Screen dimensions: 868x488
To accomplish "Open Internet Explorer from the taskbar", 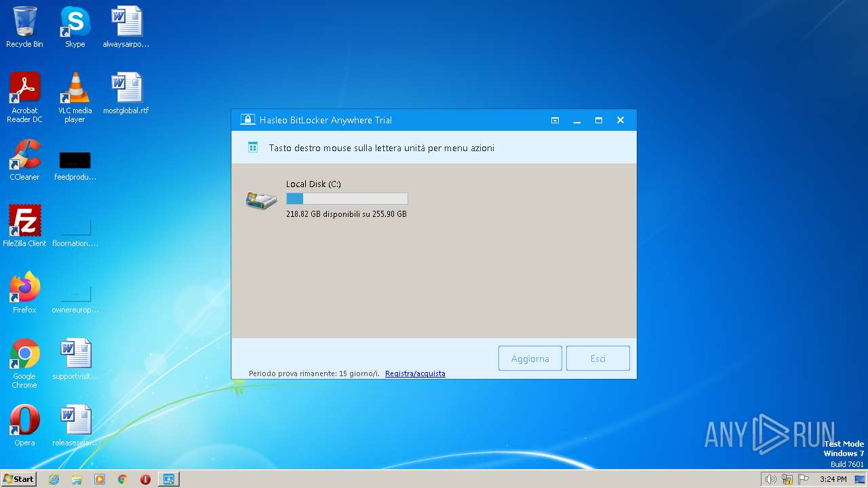I will pyautogui.click(x=54, y=479).
